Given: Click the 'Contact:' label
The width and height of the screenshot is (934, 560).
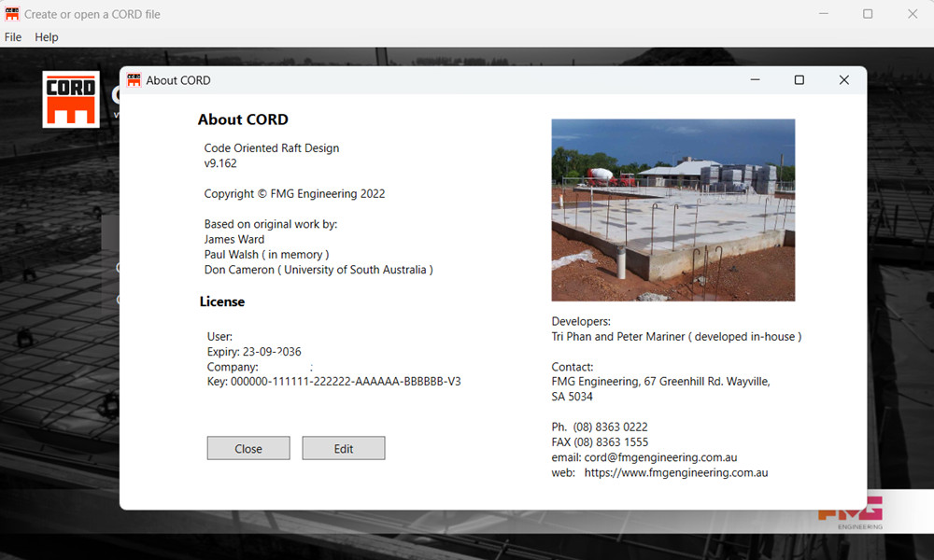Looking at the screenshot, I should click(x=573, y=367).
